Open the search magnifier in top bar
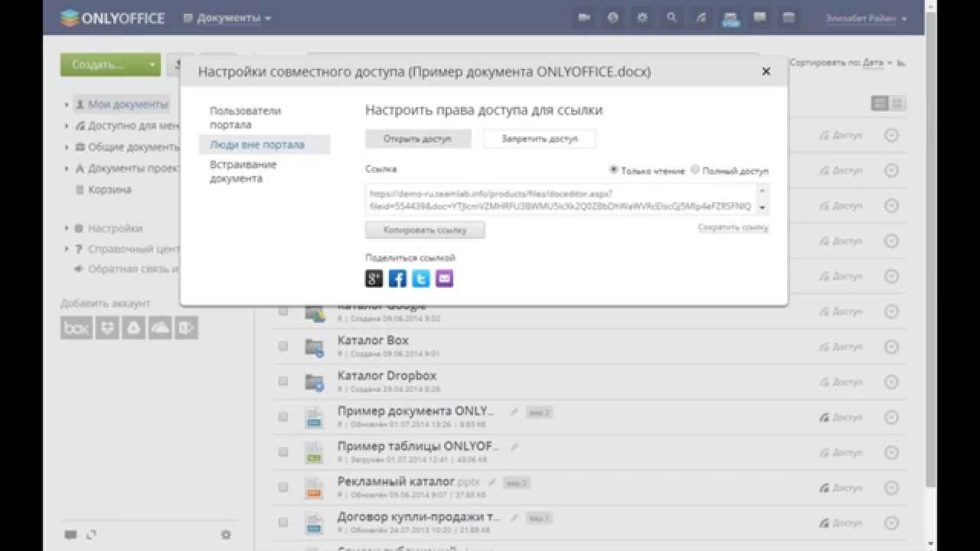The image size is (980, 551). (671, 18)
